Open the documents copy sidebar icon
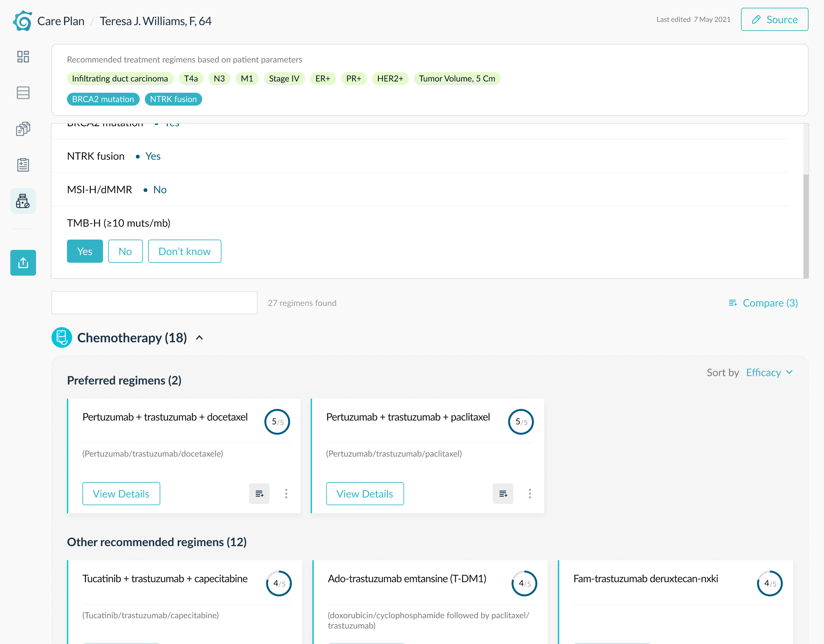Viewport: 824px width, 644px height. (x=23, y=129)
